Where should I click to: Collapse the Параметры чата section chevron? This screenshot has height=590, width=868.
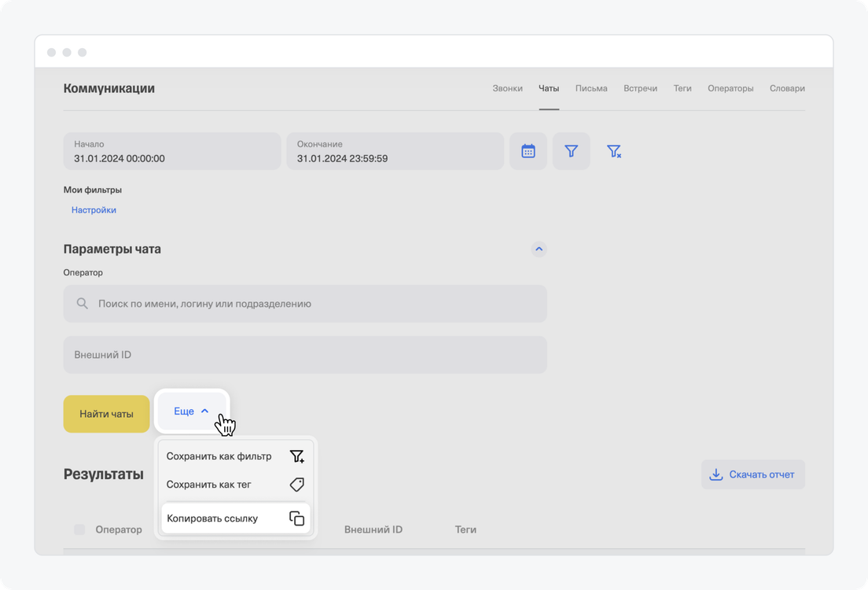pyautogui.click(x=539, y=249)
